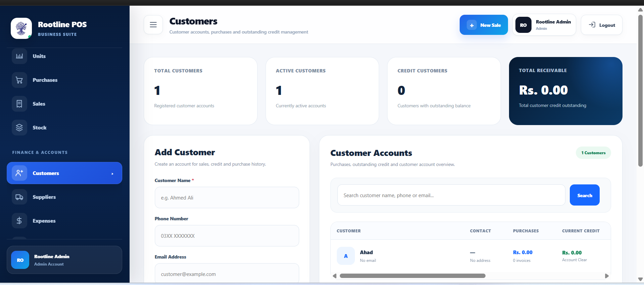Click the table's horizontal scrollbar thumb
Screen dimensions: 644x285
click(413, 276)
